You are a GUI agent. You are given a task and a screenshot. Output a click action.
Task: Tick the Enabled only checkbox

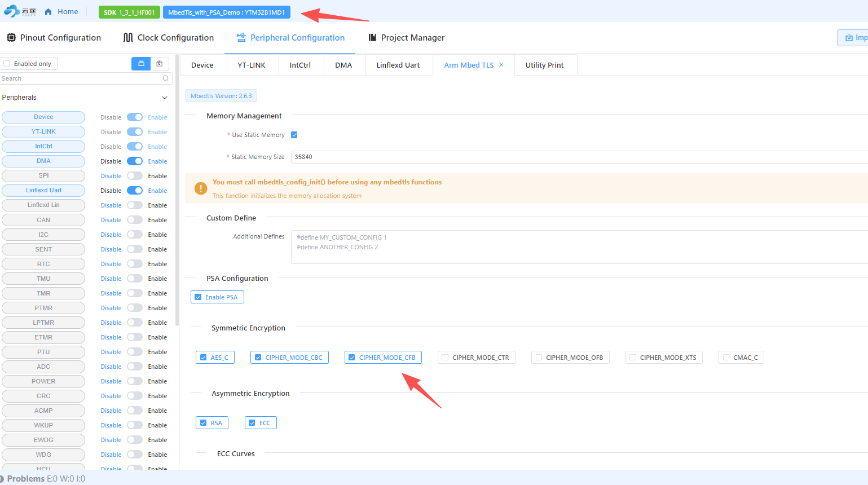tap(7, 64)
